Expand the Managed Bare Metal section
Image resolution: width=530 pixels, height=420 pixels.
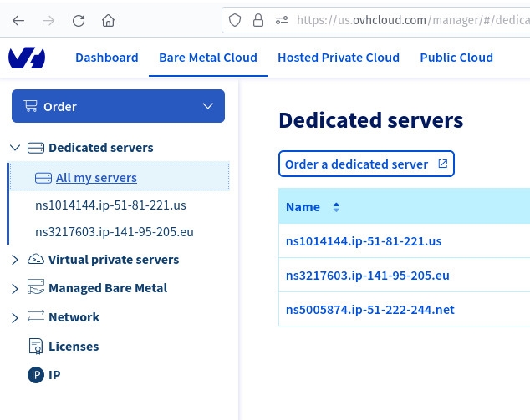(15, 288)
